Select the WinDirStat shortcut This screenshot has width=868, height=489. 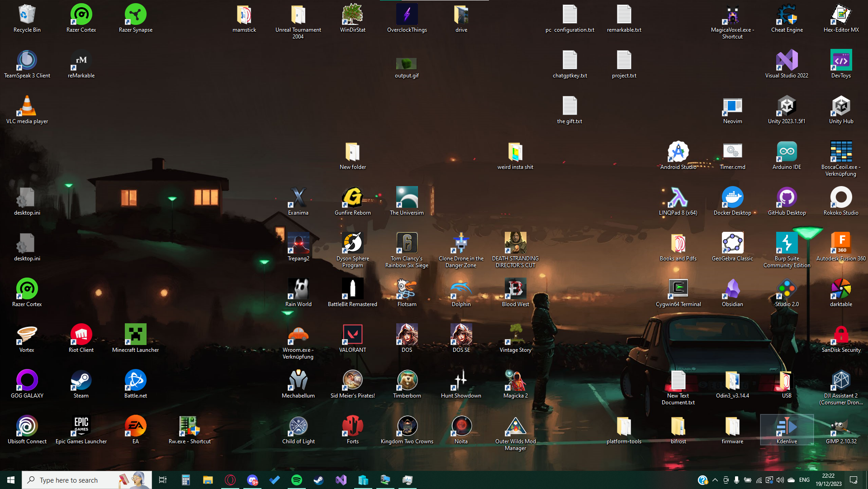[353, 18]
